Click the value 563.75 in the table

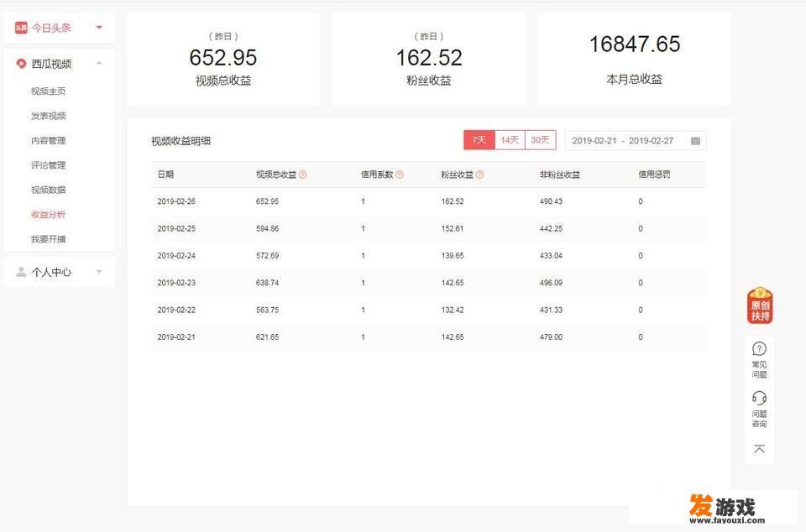click(x=267, y=310)
